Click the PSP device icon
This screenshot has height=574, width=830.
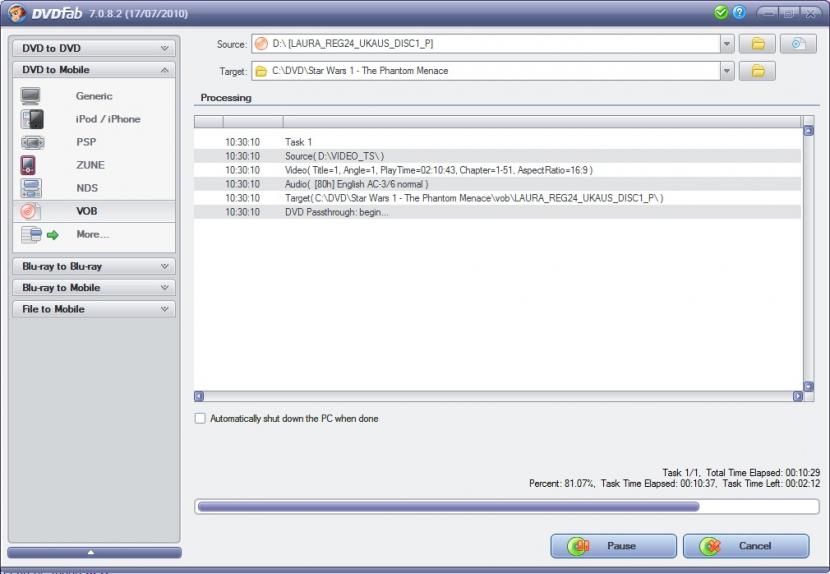click(32, 142)
